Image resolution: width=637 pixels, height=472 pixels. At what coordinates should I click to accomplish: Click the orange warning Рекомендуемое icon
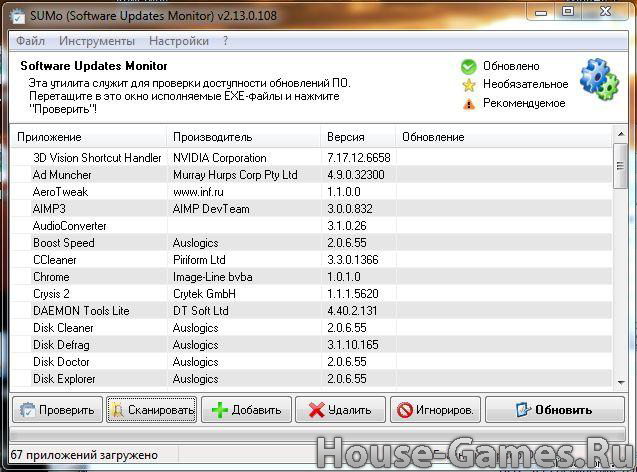(x=469, y=104)
